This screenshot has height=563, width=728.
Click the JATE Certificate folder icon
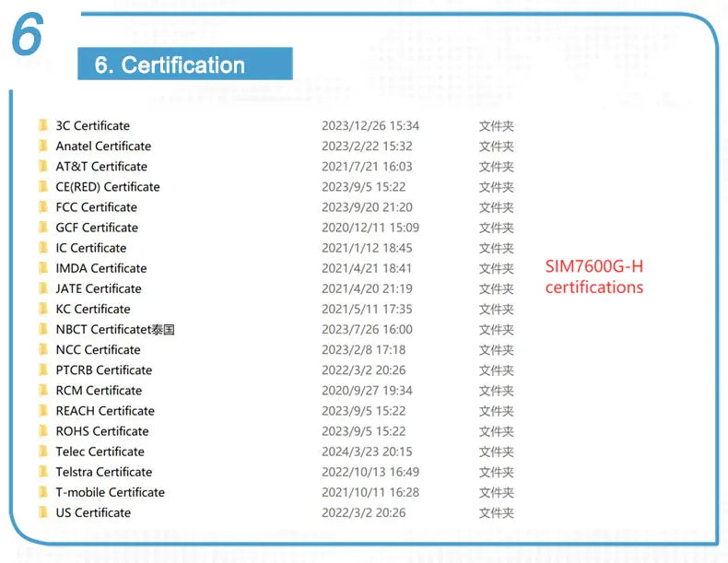coord(43,288)
